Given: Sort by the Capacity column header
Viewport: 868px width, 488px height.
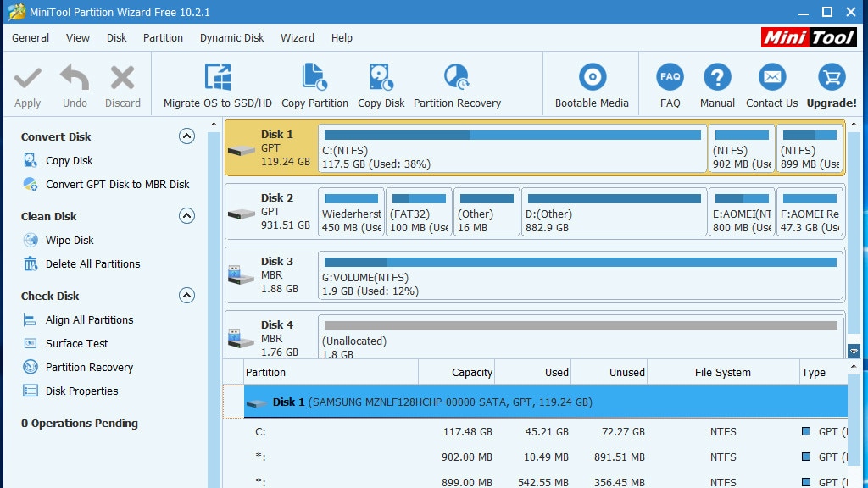Looking at the screenshot, I should click(x=456, y=373).
